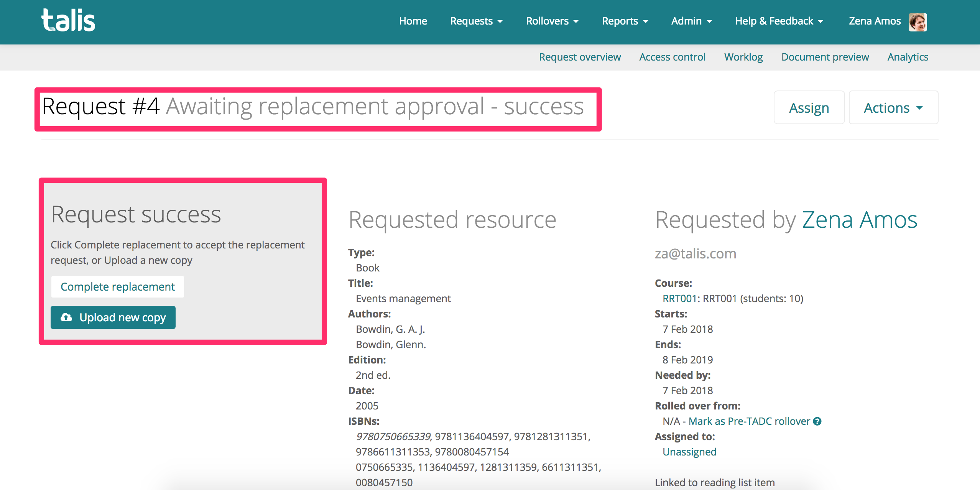Image resolution: width=980 pixels, height=490 pixels.
Task: Click the 2nd ed. edition value
Action: pyautogui.click(x=373, y=375)
